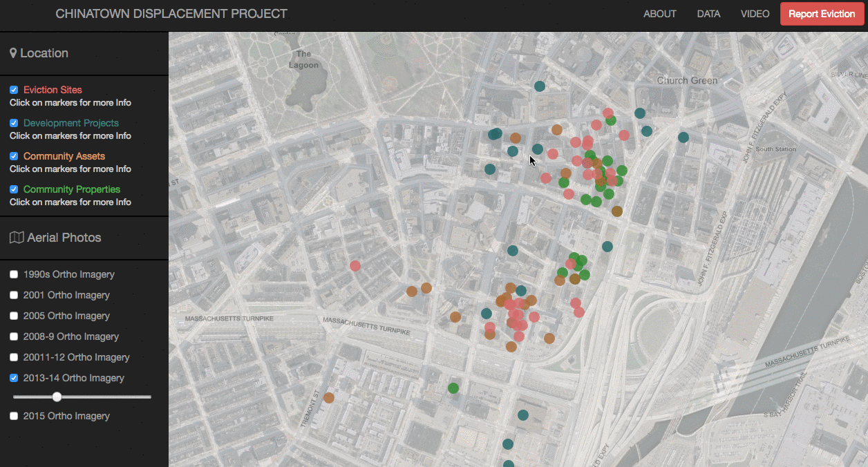Click the 'Church Green' map label
Image resolution: width=868 pixels, height=467 pixels.
pyautogui.click(x=687, y=81)
